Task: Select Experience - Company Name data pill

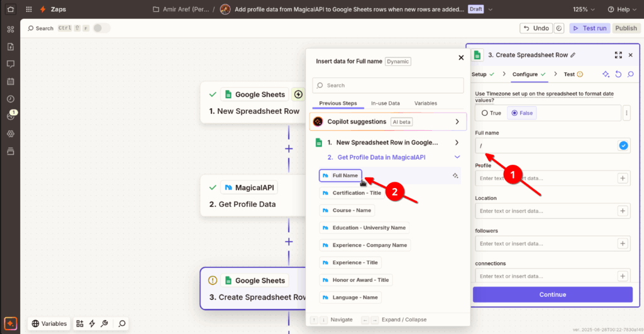Action: pyautogui.click(x=365, y=245)
